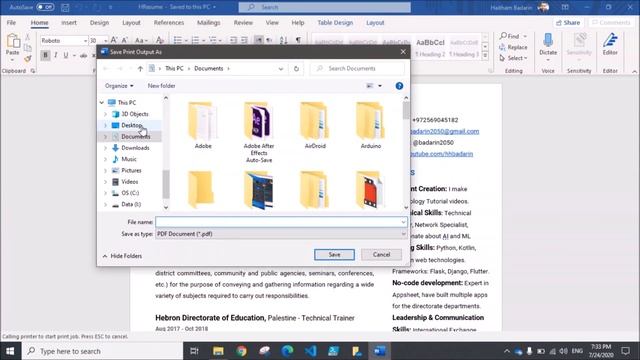This screenshot has width=640, height=360.
Task: Open the AirDroid folder
Action: [315, 125]
